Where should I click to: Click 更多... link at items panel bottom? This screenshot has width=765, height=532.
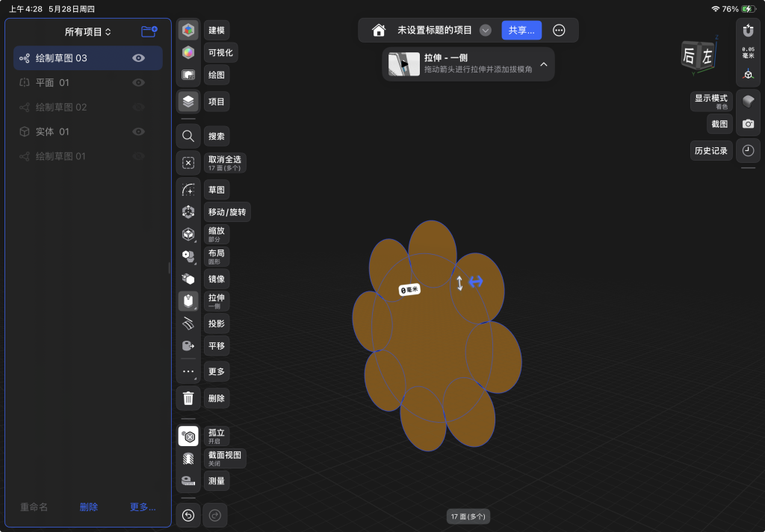[x=143, y=507]
